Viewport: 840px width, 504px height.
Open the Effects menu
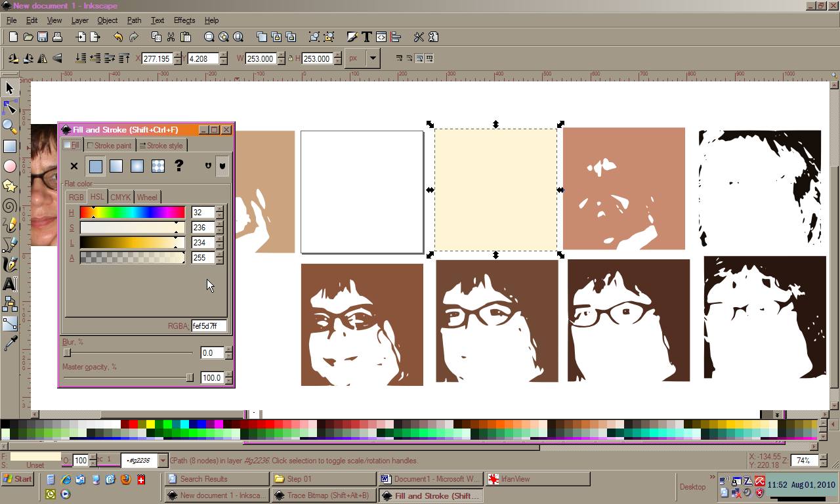[x=184, y=20]
